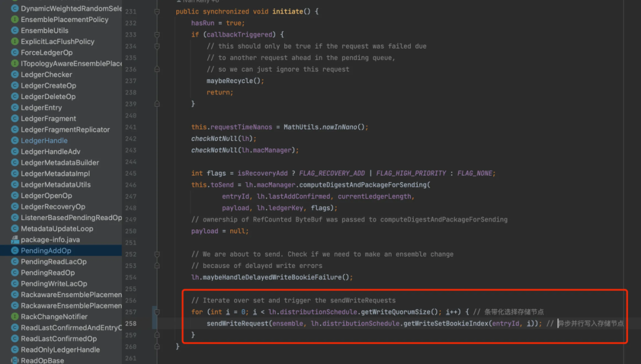Open EnsemblePlacementPolicy in the project tree
The width and height of the screenshot is (641, 364).
coord(65,20)
